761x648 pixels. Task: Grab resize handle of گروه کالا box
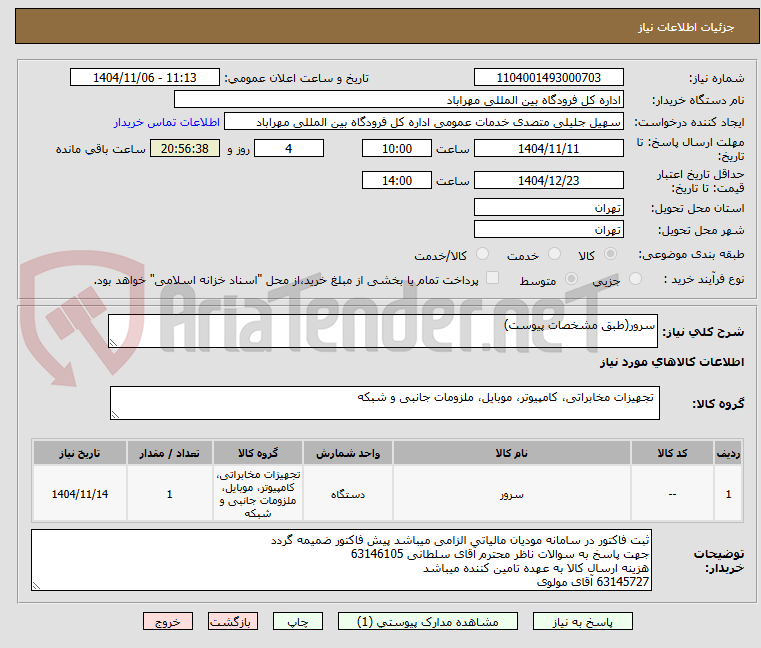coord(116,415)
